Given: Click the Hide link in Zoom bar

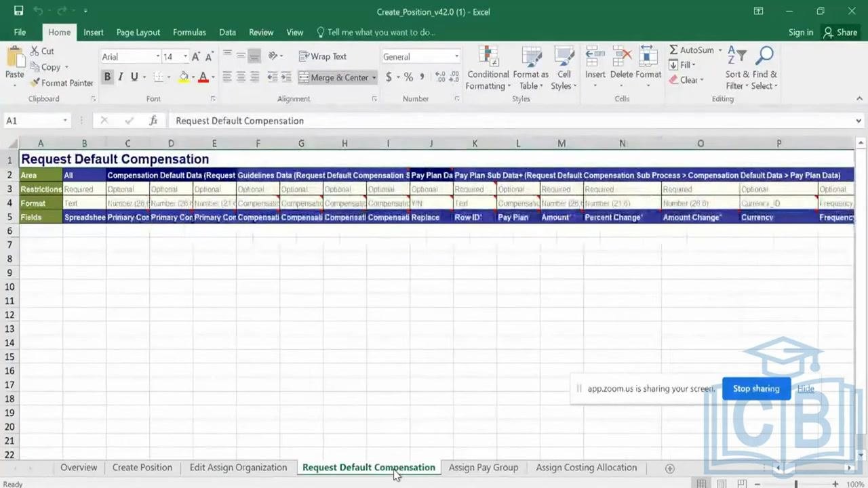Looking at the screenshot, I should click(806, 388).
